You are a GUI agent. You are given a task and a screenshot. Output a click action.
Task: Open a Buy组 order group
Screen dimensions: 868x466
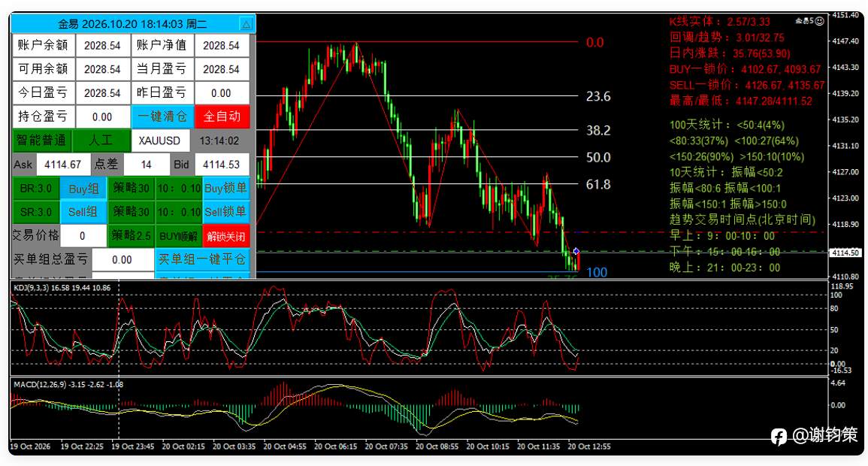83,188
